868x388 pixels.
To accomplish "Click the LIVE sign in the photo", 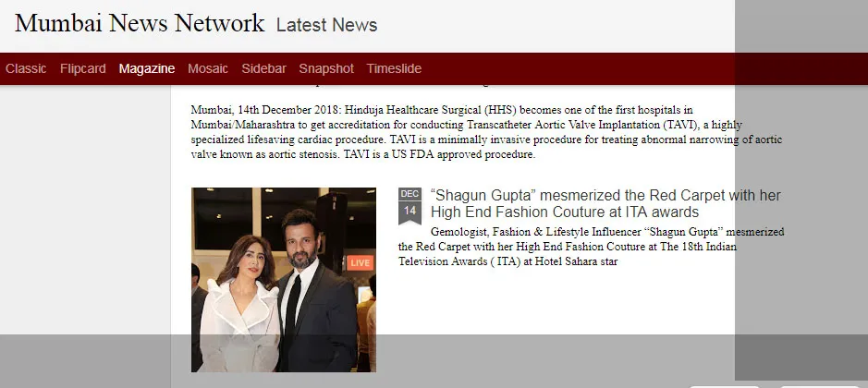I will [360, 263].
